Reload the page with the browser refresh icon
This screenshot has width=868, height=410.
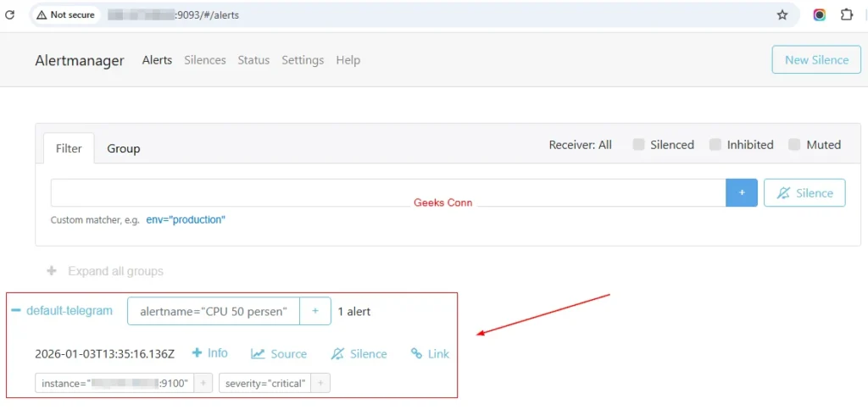[9, 15]
